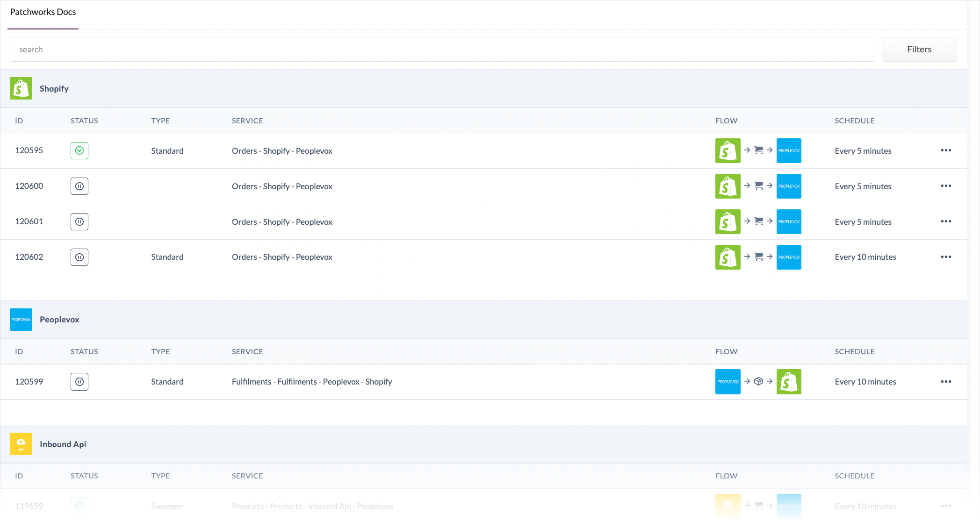
Task: Click Peoplevox destination icon in row 120602
Action: pyautogui.click(x=789, y=257)
